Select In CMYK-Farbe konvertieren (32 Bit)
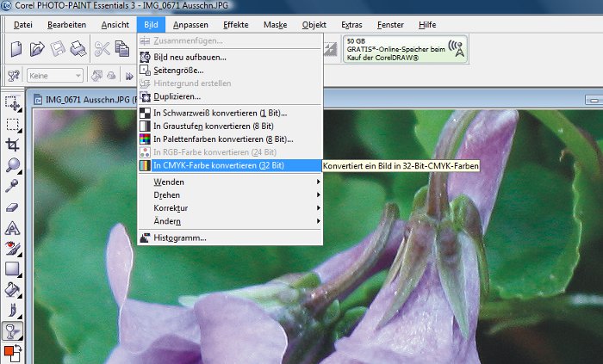This screenshot has width=603, height=364. pyautogui.click(x=230, y=165)
